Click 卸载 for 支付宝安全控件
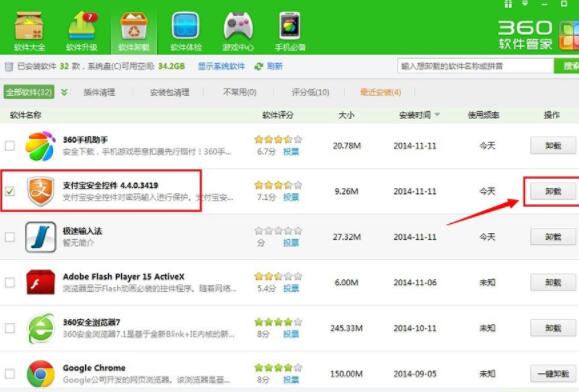Screen dimensions: 579x392 [x=553, y=191]
